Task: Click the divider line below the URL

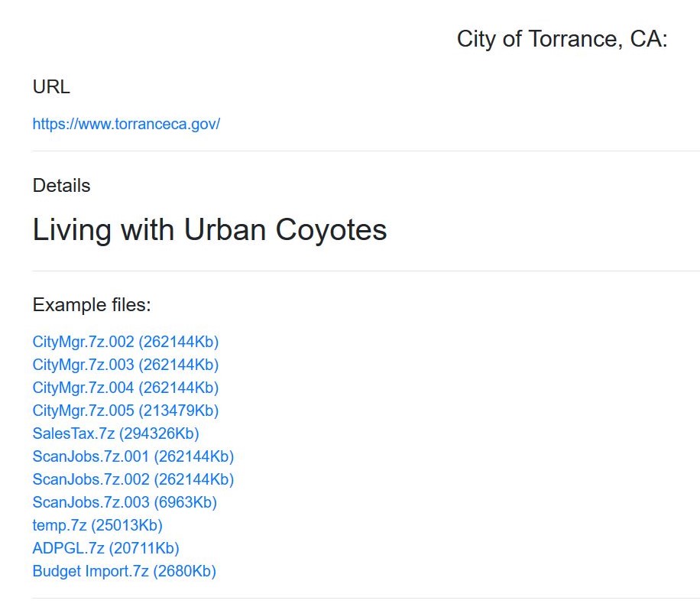Action: point(366,151)
